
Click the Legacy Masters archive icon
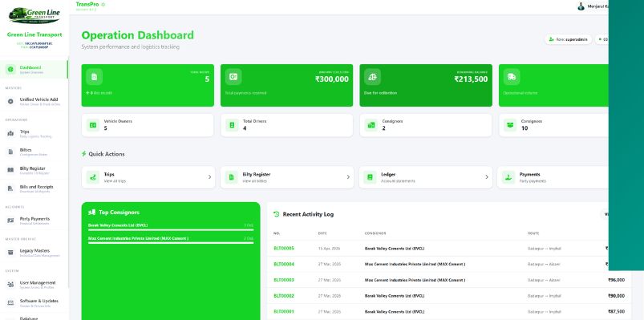10,253
